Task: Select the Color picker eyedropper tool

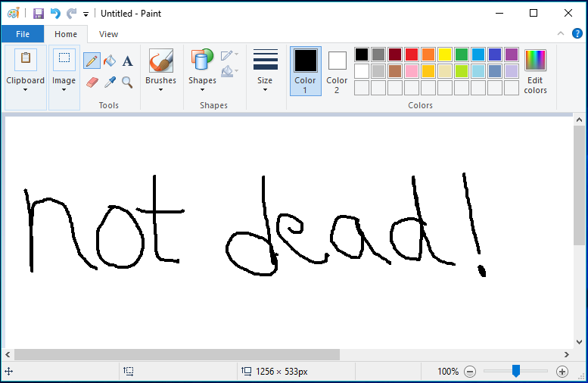Action: click(x=110, y=82)
